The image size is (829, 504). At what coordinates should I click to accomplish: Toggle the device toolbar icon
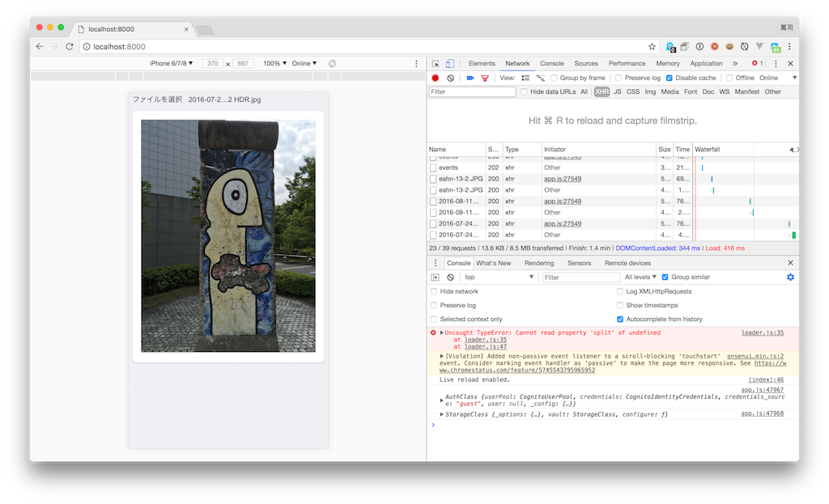[x=450, y=63]
